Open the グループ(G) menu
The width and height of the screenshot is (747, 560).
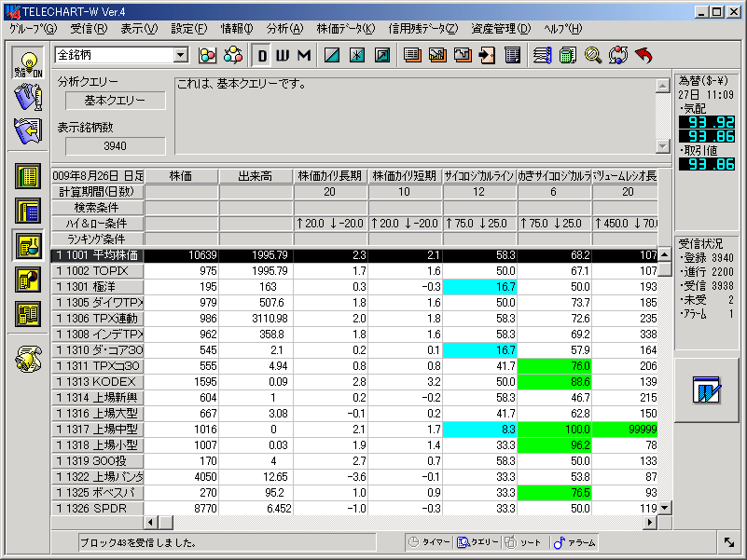33,29
